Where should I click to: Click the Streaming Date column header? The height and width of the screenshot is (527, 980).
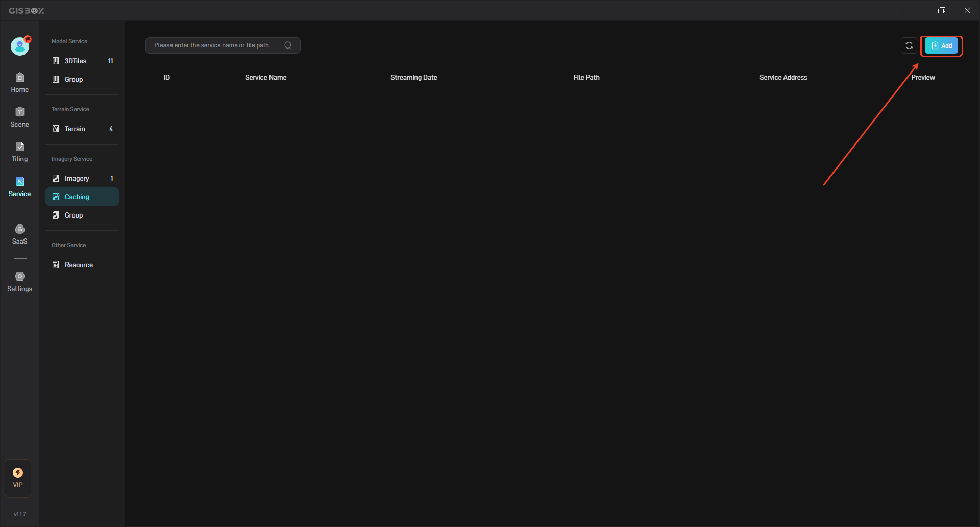pos(414,77)
